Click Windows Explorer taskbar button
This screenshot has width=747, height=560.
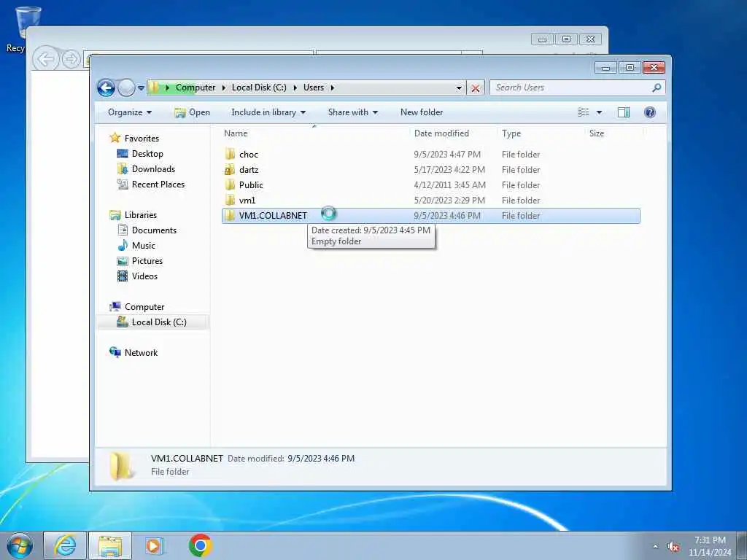110,545
